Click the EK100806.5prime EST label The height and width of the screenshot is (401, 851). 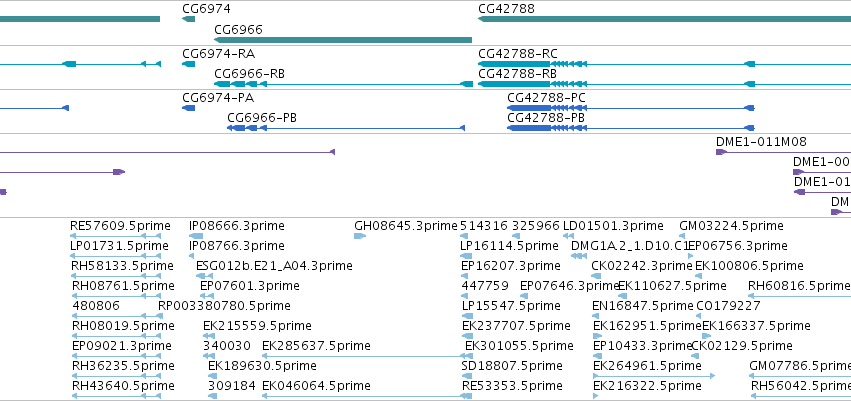[750, 266]
